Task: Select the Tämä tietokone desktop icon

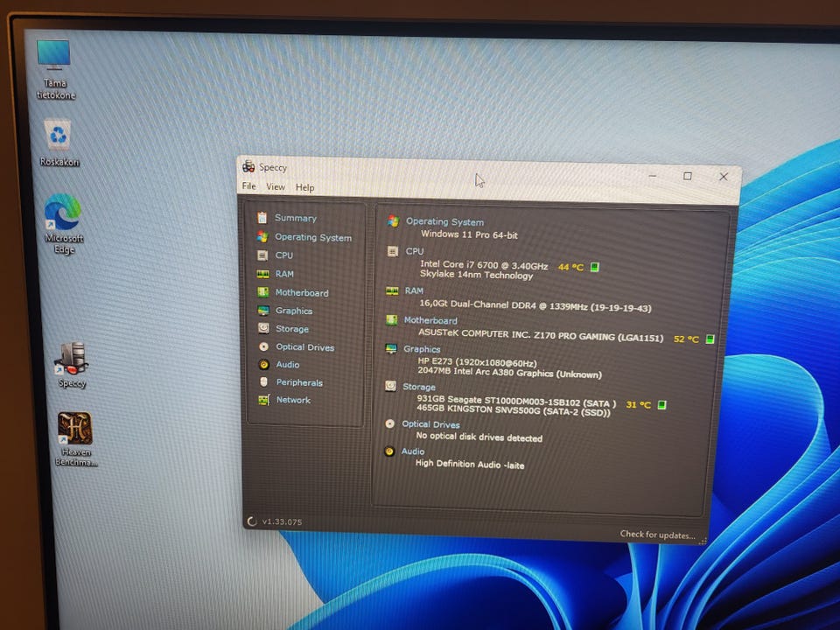Action: pyautogui.click(x=55, y=70)
